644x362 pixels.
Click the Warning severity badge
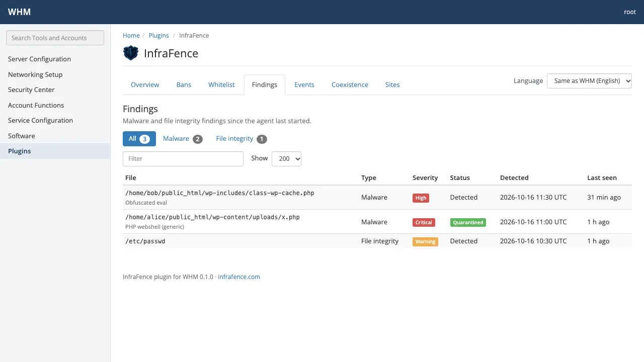pyautogui.click(x=425, y=242)
